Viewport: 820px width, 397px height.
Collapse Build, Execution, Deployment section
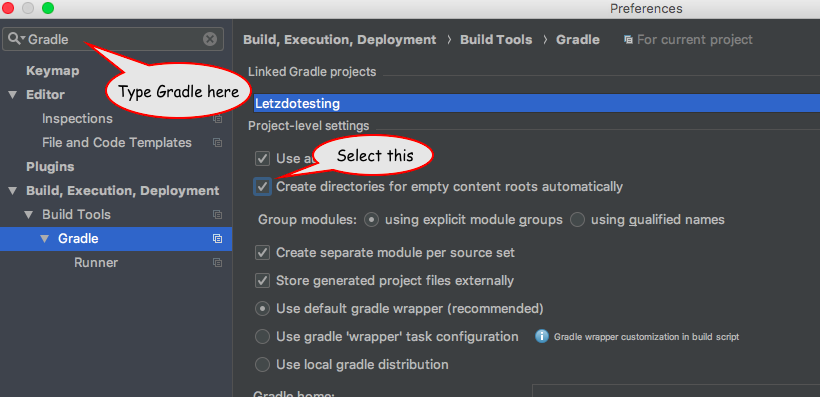click(x=13, y=191)
